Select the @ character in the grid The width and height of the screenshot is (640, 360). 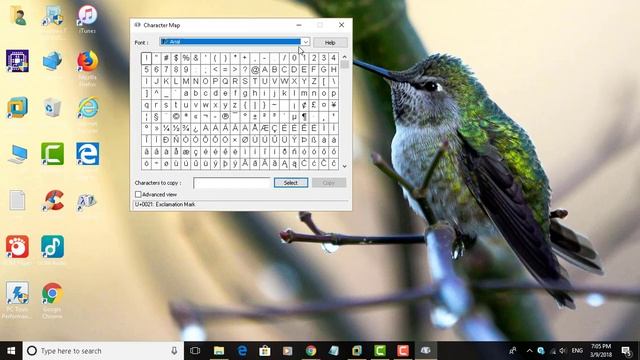coord(255,70)
